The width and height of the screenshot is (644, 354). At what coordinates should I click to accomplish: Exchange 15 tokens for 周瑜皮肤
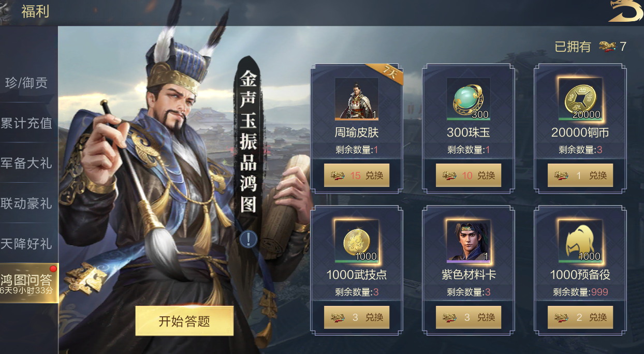click(357, 175)
